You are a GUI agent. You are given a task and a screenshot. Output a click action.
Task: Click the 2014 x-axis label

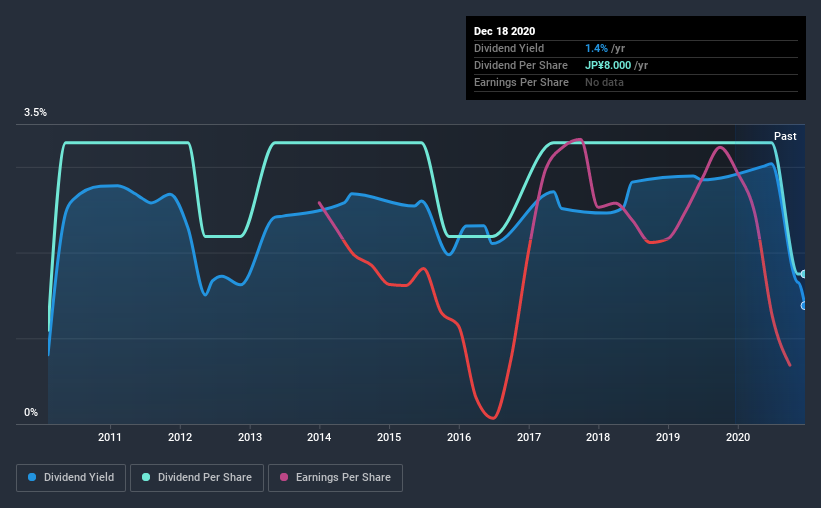point(319,437)
